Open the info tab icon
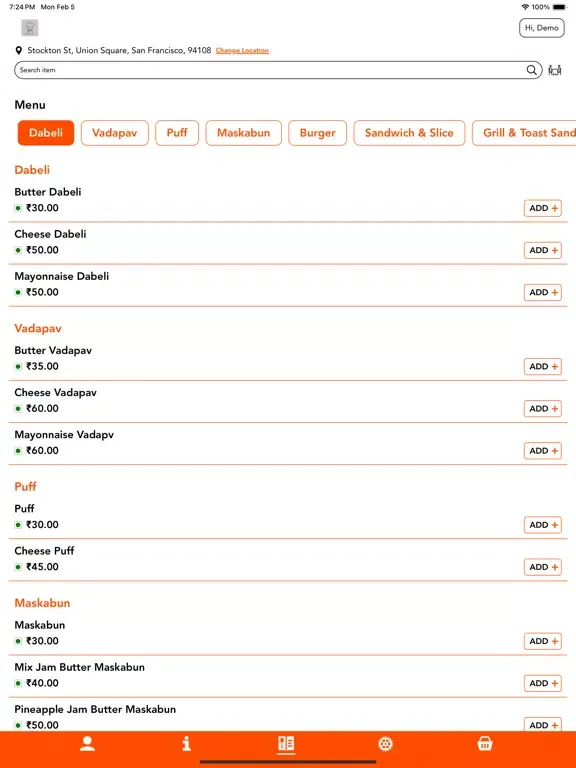This screenshot has width=576, height=768. pyautogui.click(x=186, y=744)
